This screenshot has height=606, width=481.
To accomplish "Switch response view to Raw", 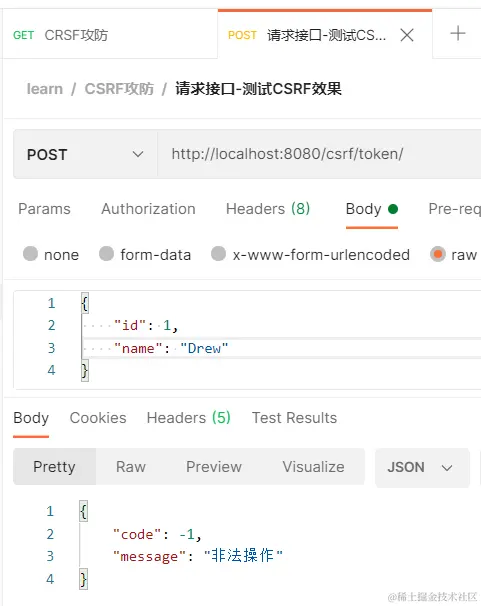I will 131,467.
